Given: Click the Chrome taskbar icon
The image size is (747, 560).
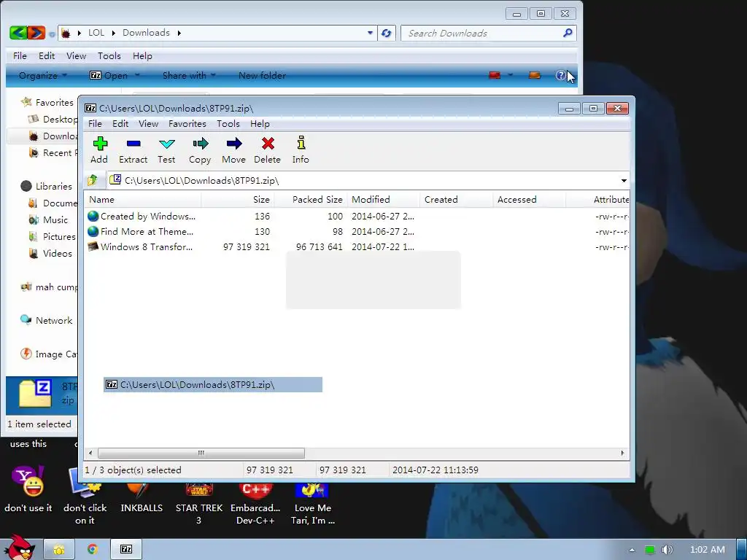Looking at the screenshot, I should pos(93,550).
